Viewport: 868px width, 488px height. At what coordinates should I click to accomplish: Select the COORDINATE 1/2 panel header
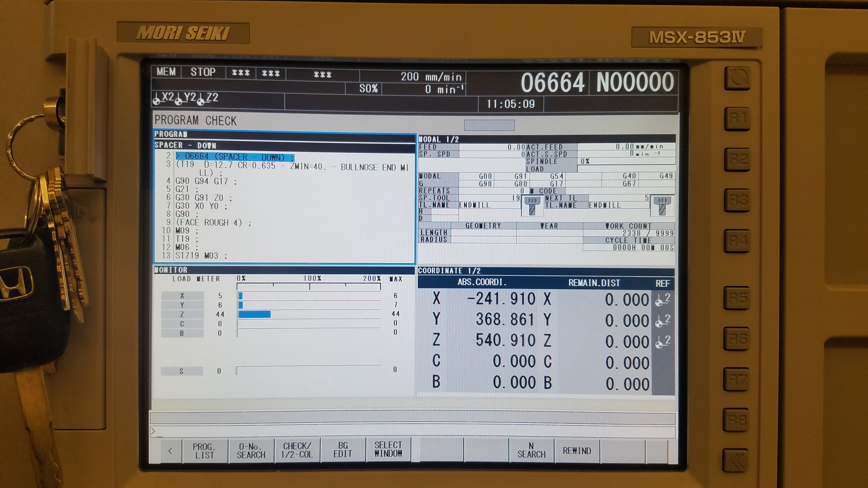546,271
